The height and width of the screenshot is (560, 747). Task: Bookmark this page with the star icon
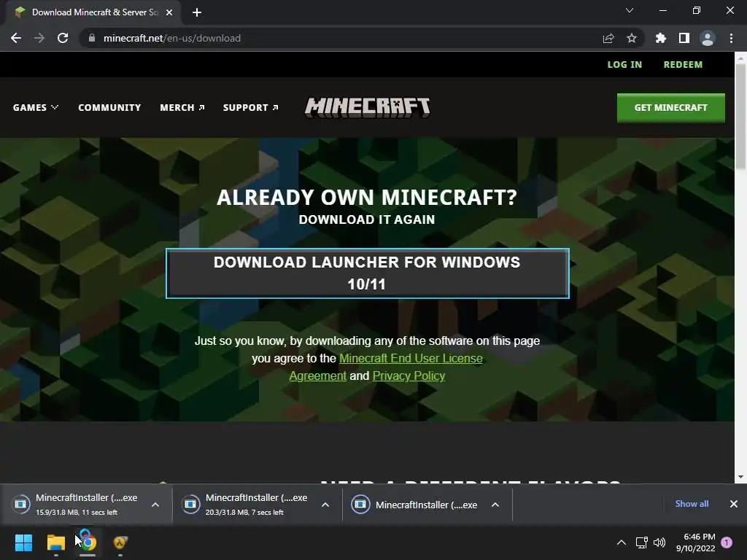coord(632,38)
